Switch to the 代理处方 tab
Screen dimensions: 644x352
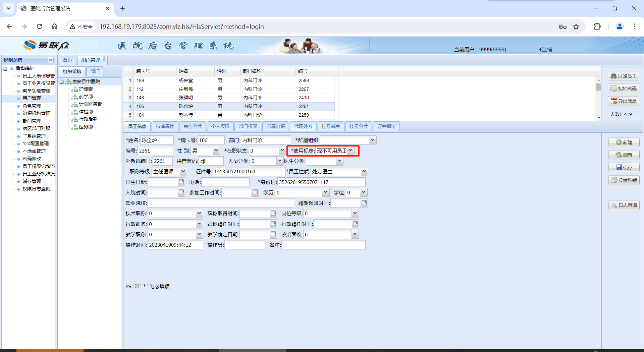[x=303, y=126]
